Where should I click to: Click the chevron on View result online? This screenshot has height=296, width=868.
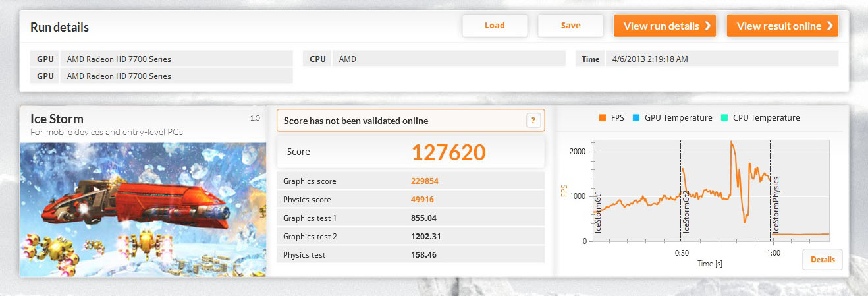pyautogui.click(x=830, y=26)
